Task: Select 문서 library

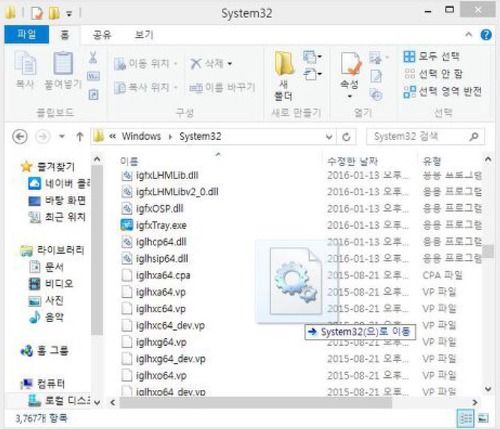Action: coord(46,267)
